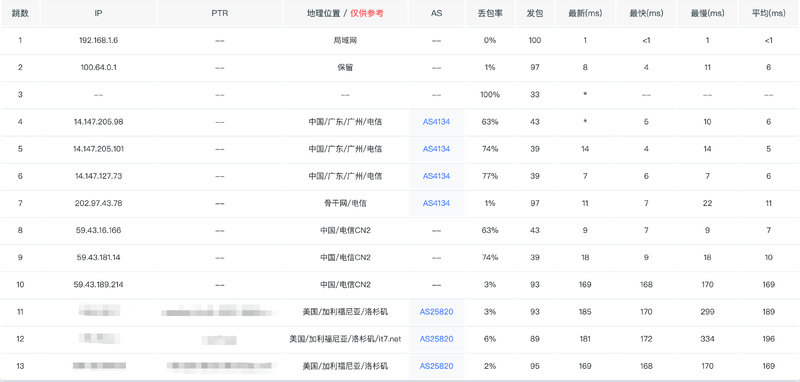Viewport: 800px width, 382px height.
Task: Open the AS25820 link in hop 12 row
Action: pyautogui.click(x=436, y=339)
